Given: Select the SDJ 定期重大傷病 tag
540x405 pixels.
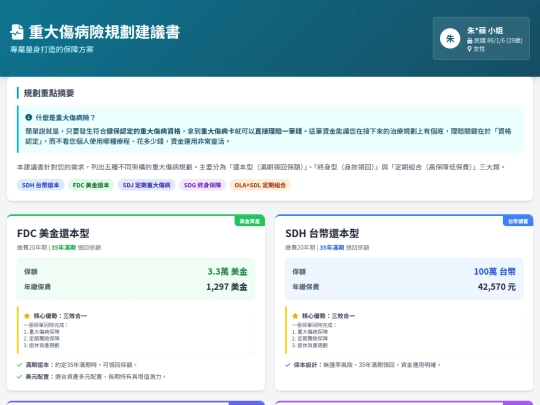Looking at the screenshot, I should coord(146,185).
